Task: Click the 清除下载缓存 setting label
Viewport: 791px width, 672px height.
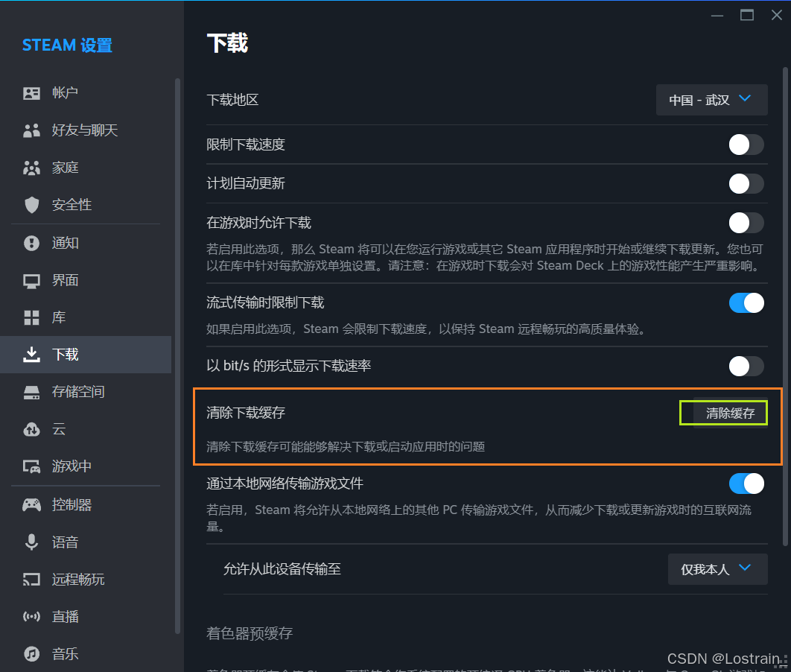Action: pyautogui.click(x=246, y=413)
